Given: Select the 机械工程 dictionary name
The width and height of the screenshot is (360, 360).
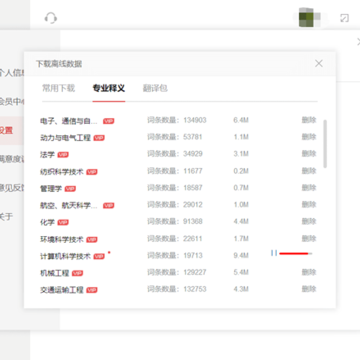Looking at the screenshot, I should click(x=55, y=273).
